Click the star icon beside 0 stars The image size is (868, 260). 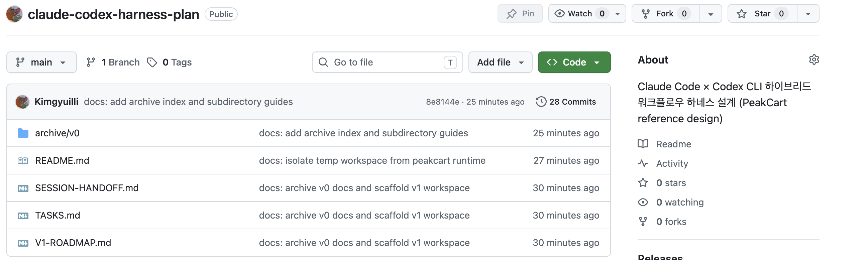[x=643, y=183]
